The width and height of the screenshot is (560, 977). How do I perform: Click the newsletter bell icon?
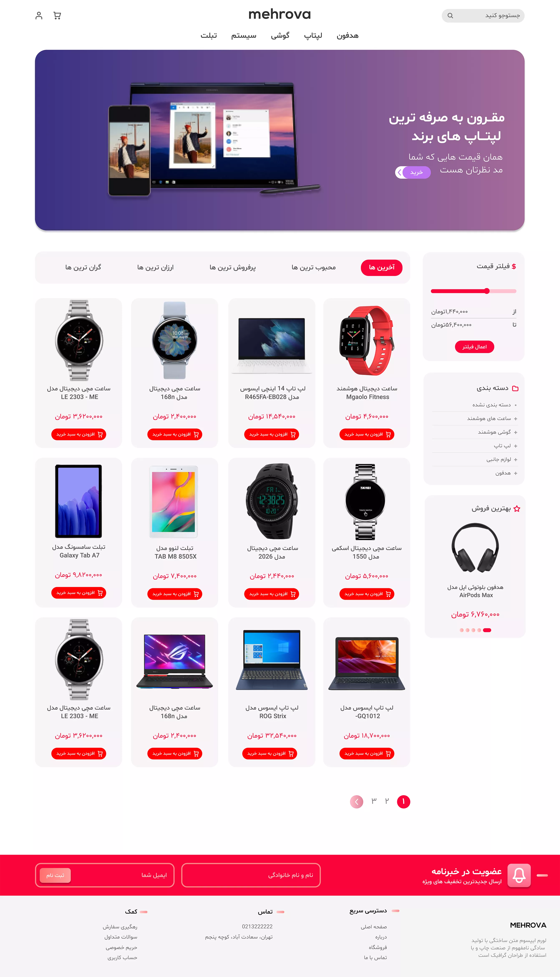coord(519,875)
